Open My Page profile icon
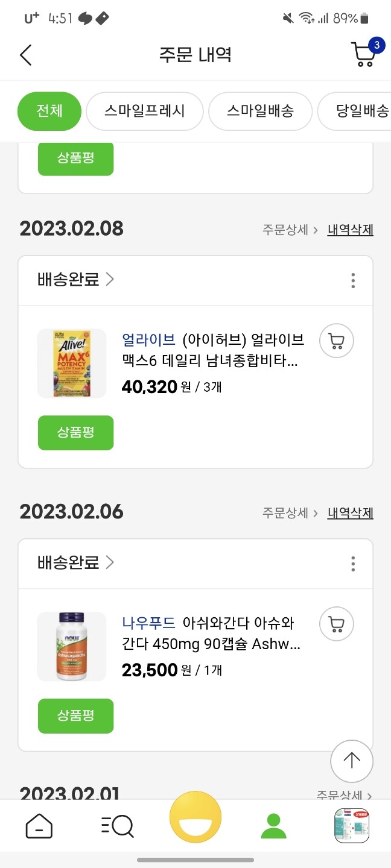The height and width of the screenshot is (868, 391). point(273,826)
